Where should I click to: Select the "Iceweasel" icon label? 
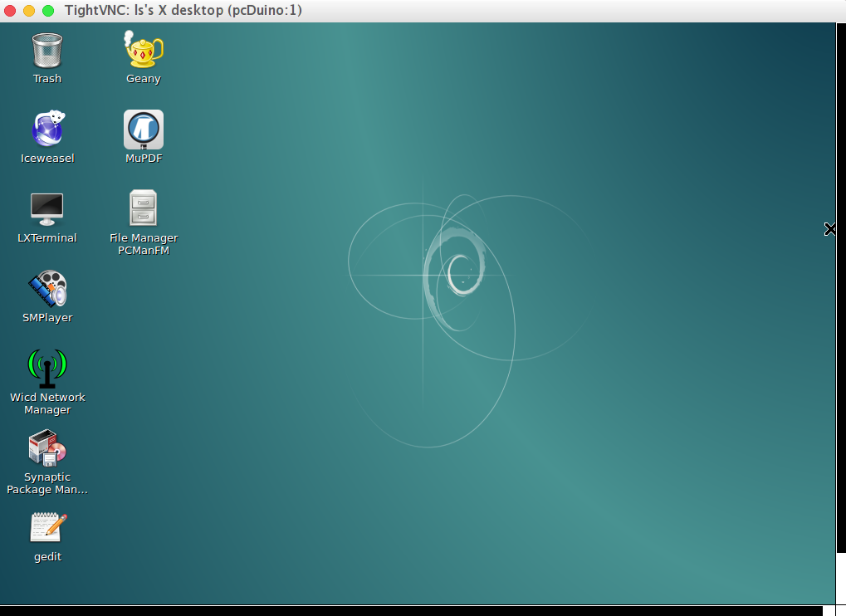[47, 159]
